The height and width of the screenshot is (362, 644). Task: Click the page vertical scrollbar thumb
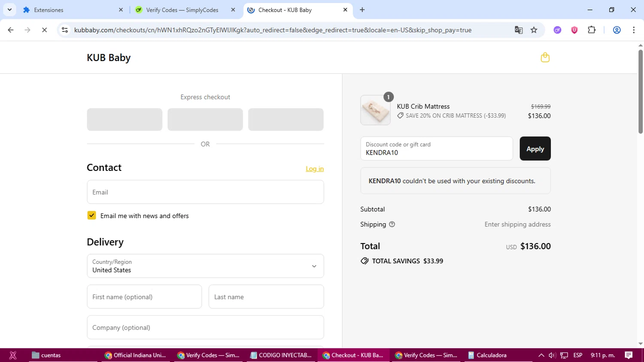[641, 91]
